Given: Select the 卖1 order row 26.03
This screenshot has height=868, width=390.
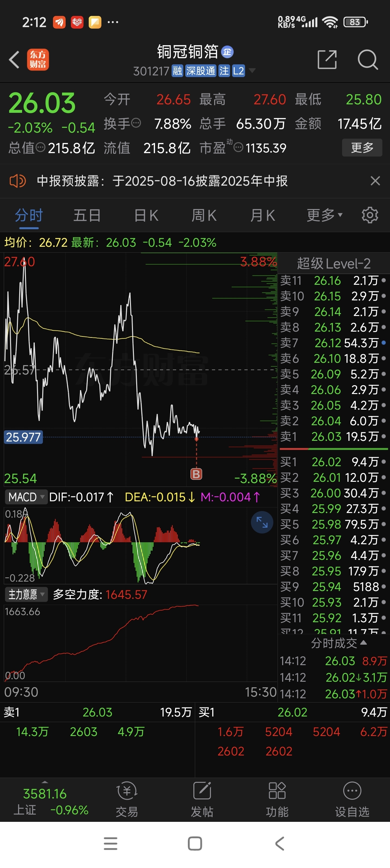Looking at the screenshot, I should [x=333, y=437].
